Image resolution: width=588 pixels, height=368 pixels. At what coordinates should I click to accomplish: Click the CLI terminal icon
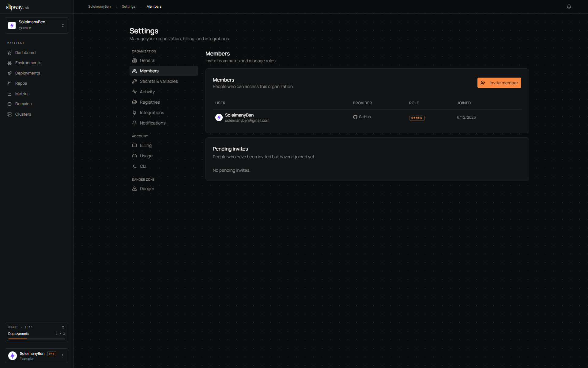pos(134,166)
